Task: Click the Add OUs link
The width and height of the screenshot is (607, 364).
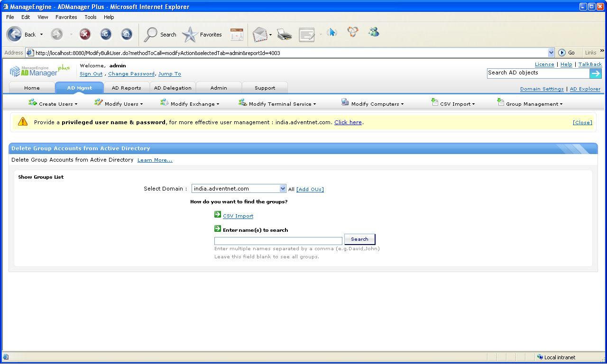Action: click(x=310, y=189)
